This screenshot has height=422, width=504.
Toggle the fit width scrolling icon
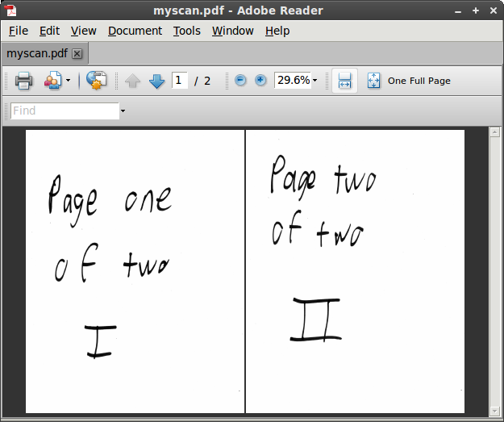tap(344, 81)
